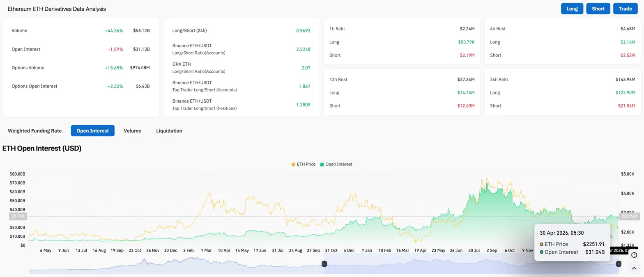Switch to the Weighted Funding Rate tab
The width and height of the screenshot is (644, 277).
pos(35,131)
